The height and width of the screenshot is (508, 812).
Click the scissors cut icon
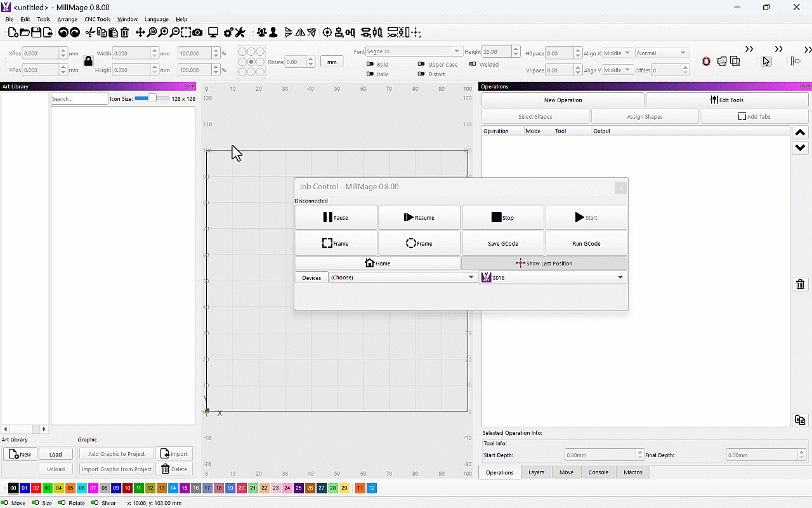[89, 32]
